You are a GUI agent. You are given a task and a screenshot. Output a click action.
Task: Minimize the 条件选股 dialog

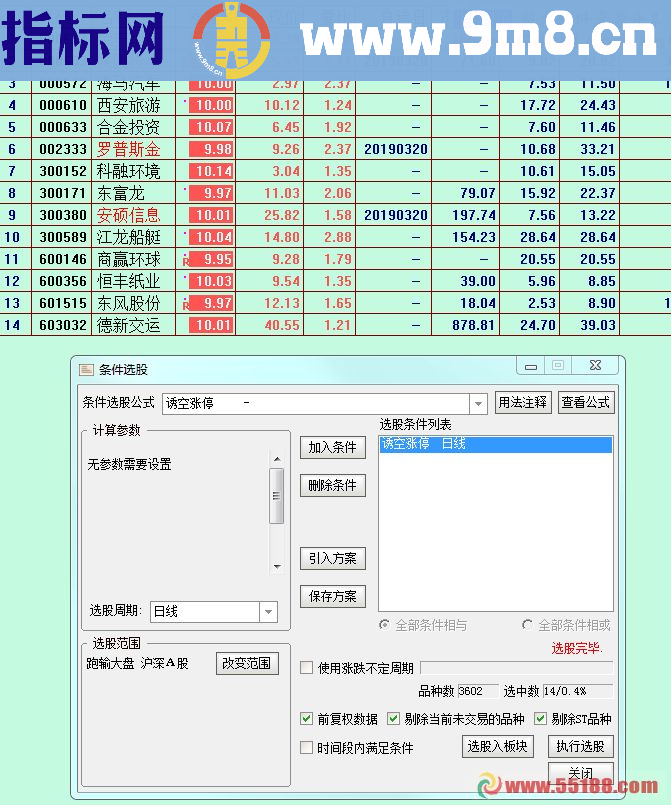pyautogui.click(x=531, y=366)
